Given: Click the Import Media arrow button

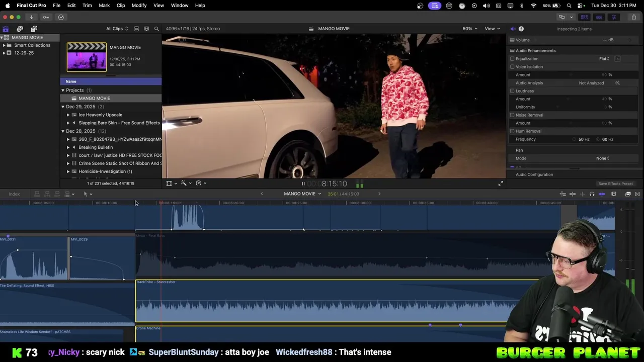Looking at the screenshot, I should click(x=31, y=17).
